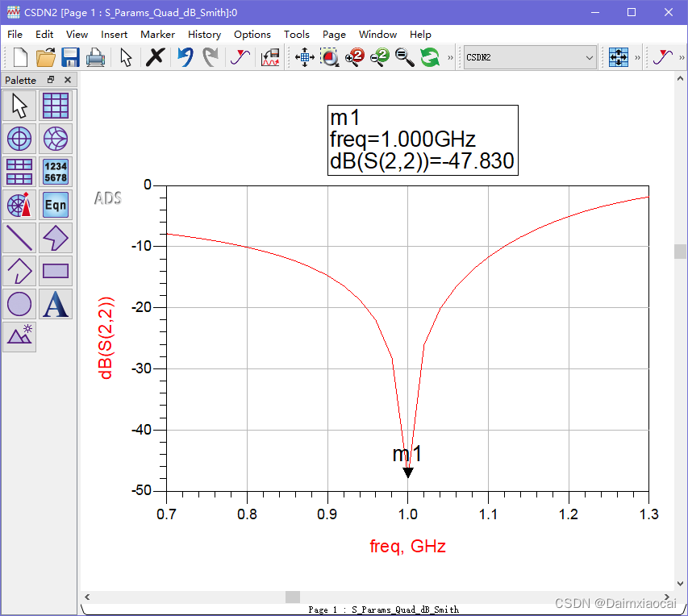Click the horizontal scrollbar thumb
Screen dimensions: 688x616
pyautogui.click(x=293, y=597)
